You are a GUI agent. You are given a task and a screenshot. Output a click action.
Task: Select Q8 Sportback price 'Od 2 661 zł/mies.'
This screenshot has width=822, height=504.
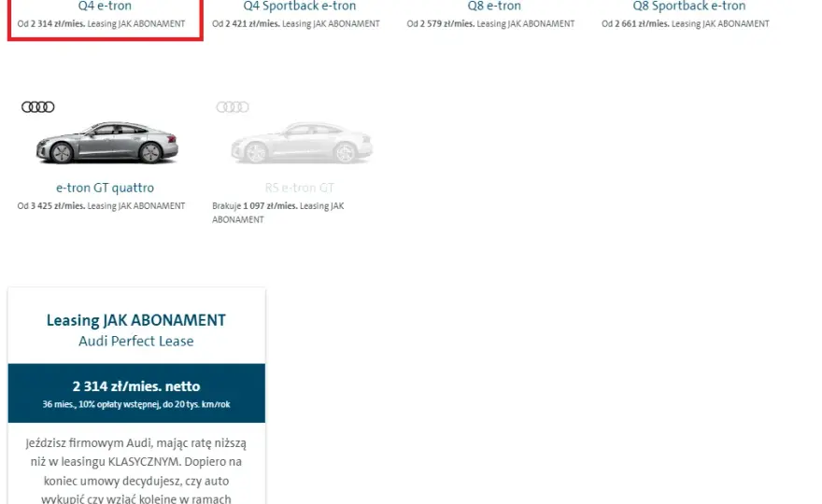point(635,23)
